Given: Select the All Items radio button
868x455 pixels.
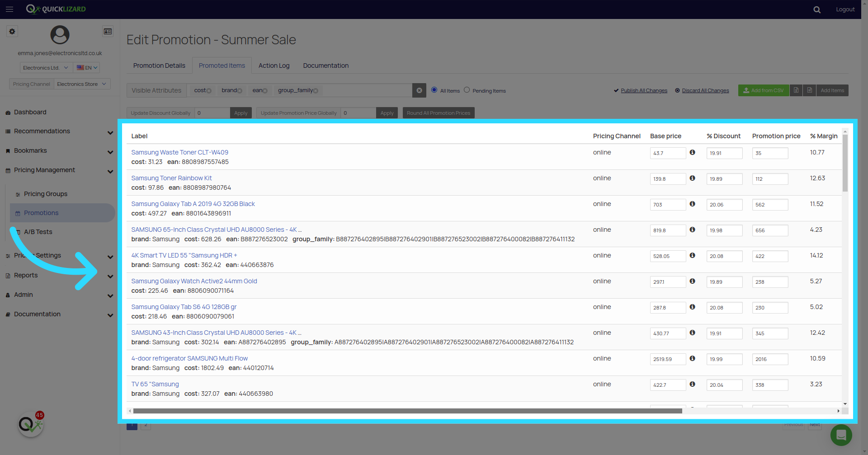Looking at the screenshot, I should (x=434, y=90).
